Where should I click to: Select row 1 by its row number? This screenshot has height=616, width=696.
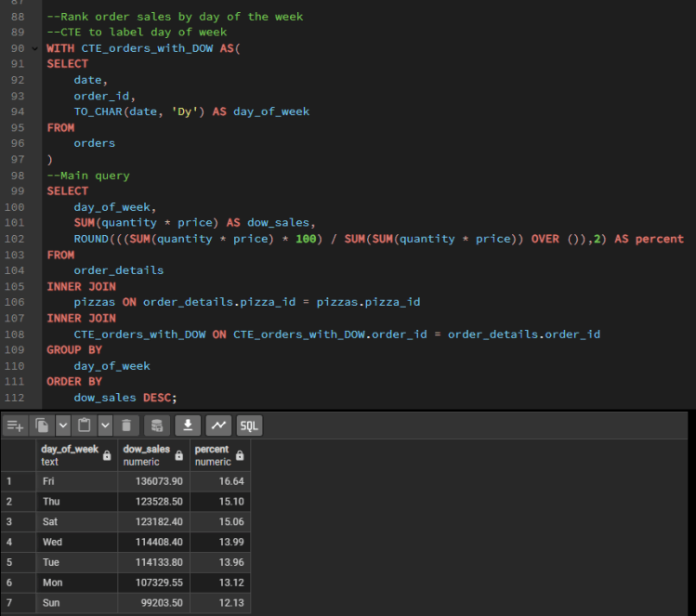9,481
